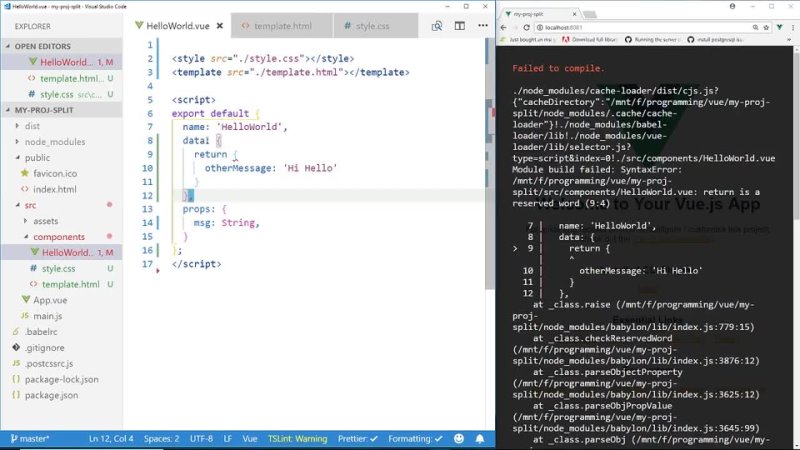The width and height of the screenshot is (800, 450).
Task: Open 'install postgresql' GitHub bookmark
Action: tap(715, 39)
